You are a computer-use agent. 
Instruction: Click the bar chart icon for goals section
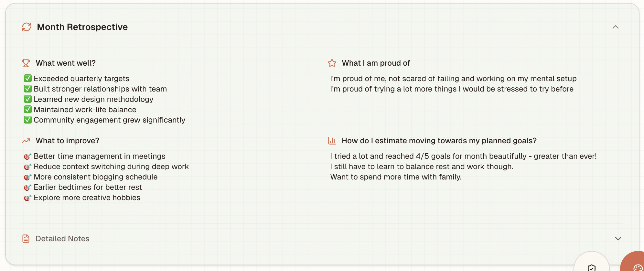[x=332, y=141]
